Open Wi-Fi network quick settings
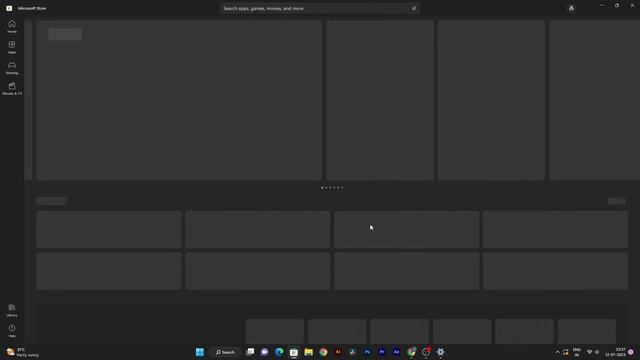The image size is (640, 360). coord(589,352)
